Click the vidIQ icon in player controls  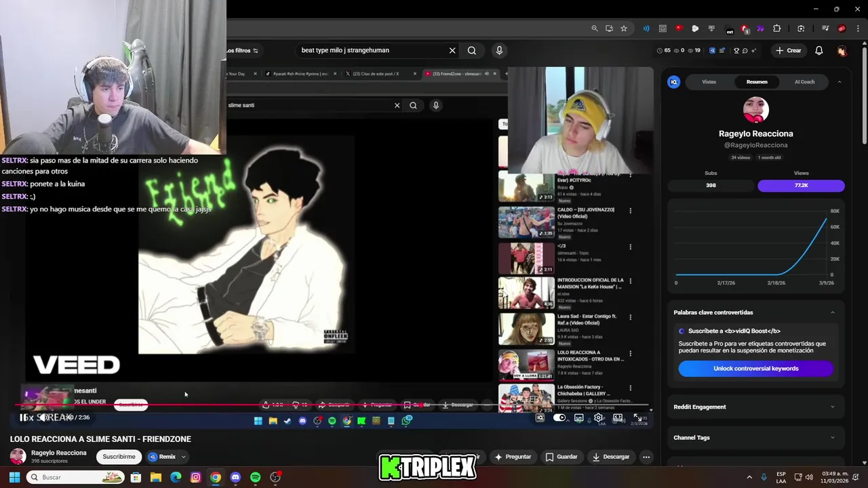pos(540,418)
